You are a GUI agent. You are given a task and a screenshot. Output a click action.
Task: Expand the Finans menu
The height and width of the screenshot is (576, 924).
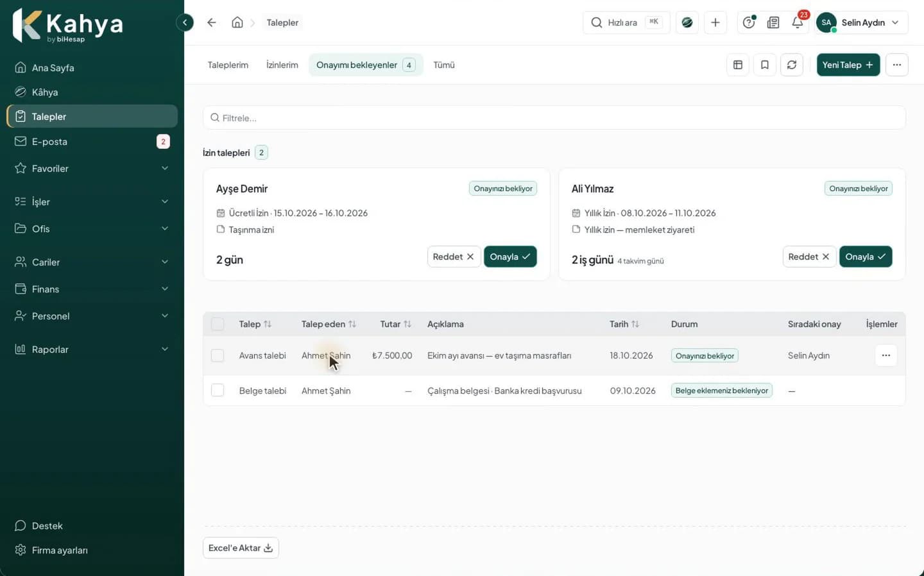coord(92,289)
